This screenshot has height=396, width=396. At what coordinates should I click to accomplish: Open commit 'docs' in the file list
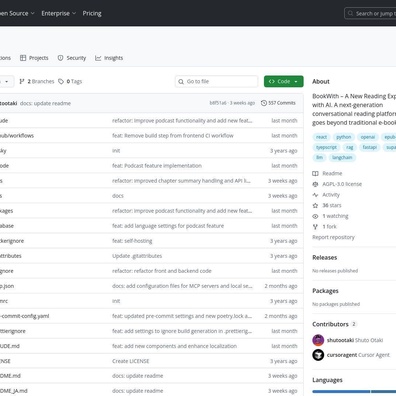coord(118,196)
